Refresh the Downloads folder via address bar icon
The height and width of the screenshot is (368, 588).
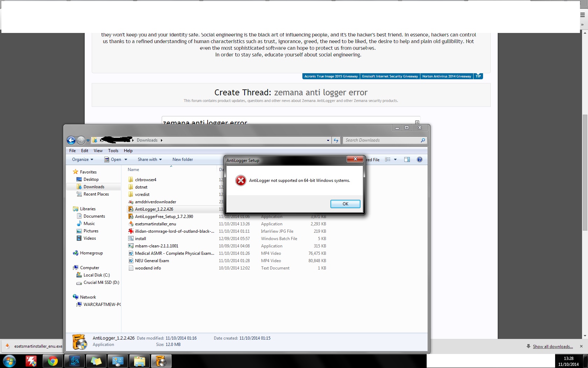pos(336,140)
